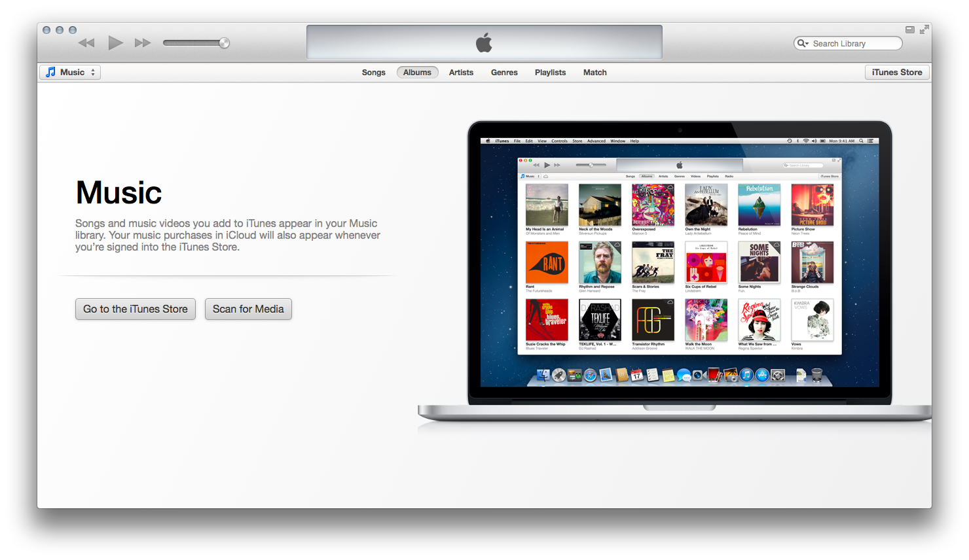Focus the Search Library field
This screenshot has width=969, height=560.
coord(848,43)
